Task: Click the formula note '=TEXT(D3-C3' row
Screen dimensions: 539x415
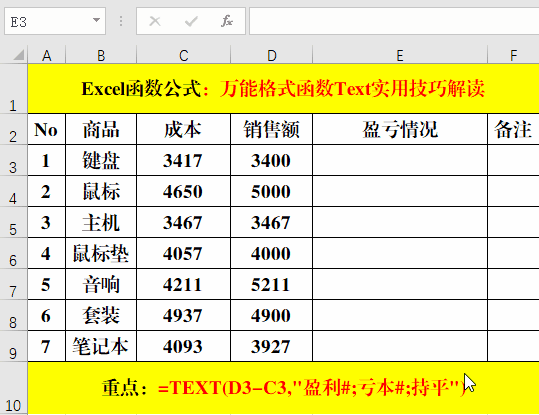Action: (x=283, y=388)
